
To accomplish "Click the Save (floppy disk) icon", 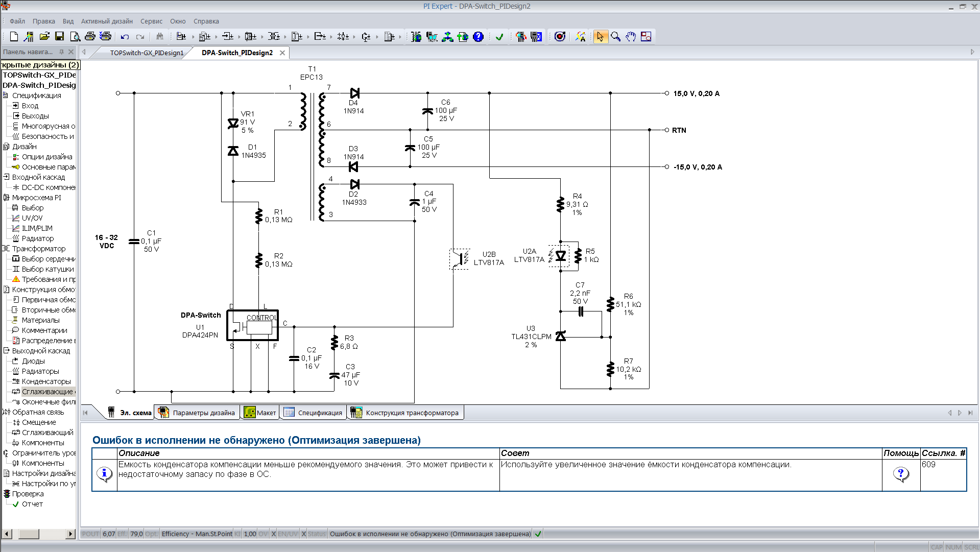I will (60, 36).
